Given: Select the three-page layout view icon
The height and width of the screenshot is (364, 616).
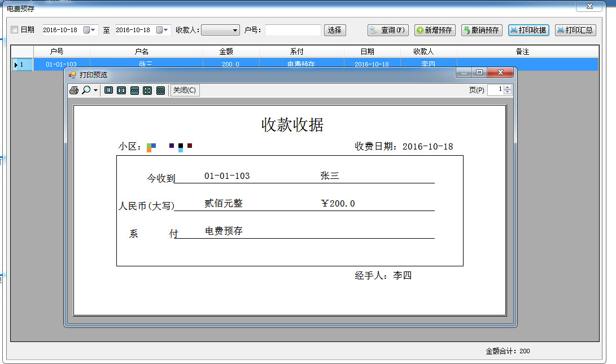Looking at the screenshot, I should point(134,90).
